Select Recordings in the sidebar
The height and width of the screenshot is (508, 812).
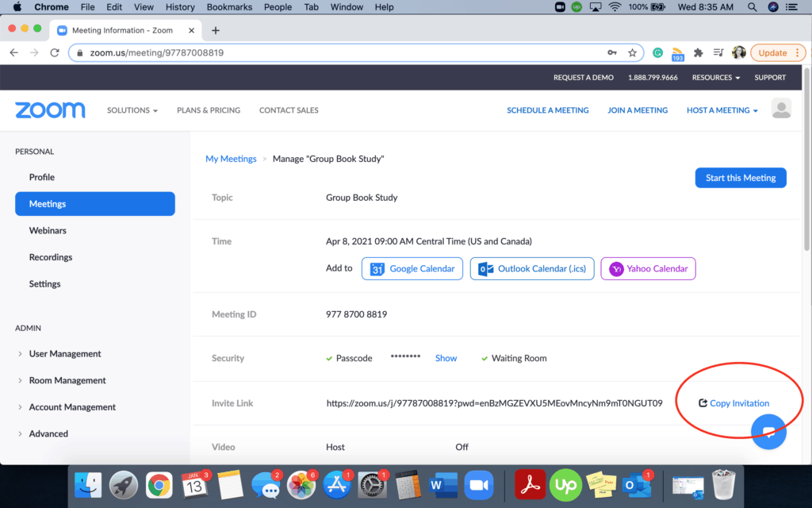coord(51,257)
